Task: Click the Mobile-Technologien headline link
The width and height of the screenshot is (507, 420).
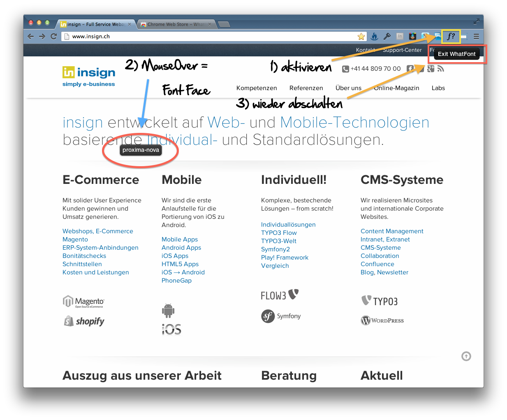Action: click(355, 123)
